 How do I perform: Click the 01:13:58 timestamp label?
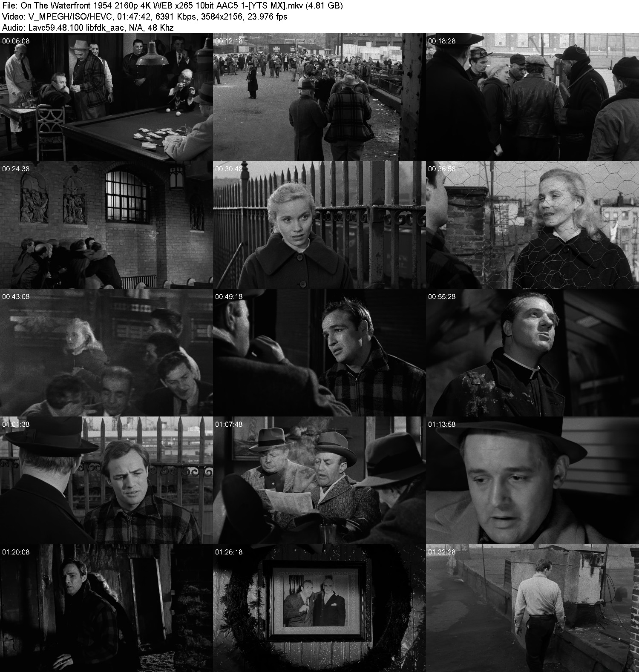(442, 425)
